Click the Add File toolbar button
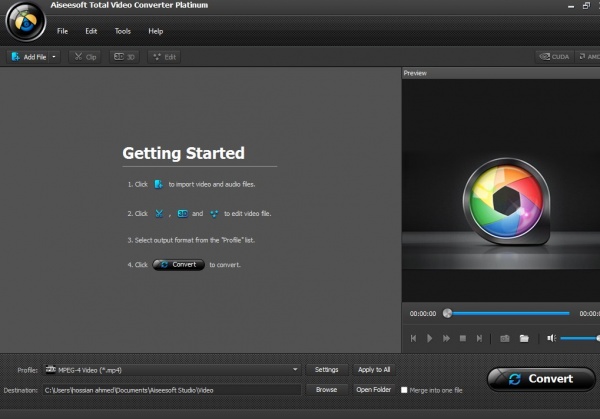The height and width of the screenshot is (419, 600). [x=28, y=57]
